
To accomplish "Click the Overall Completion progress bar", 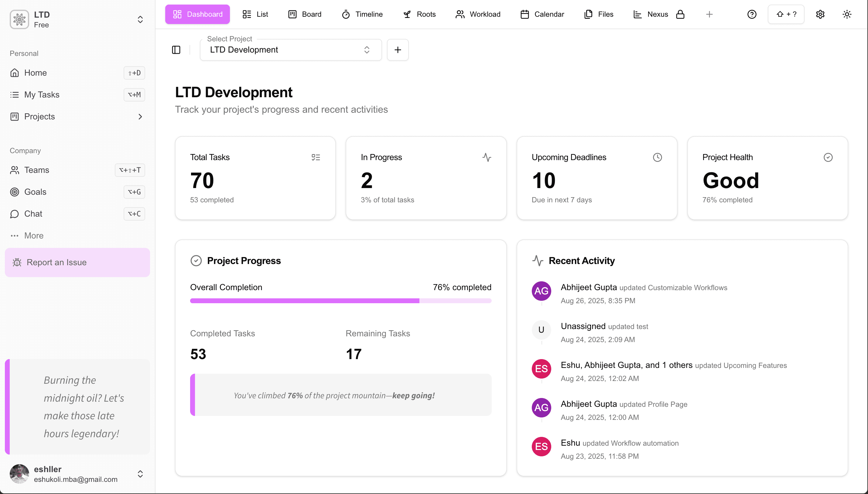I will pyautogui.click(x=340, y=300).
